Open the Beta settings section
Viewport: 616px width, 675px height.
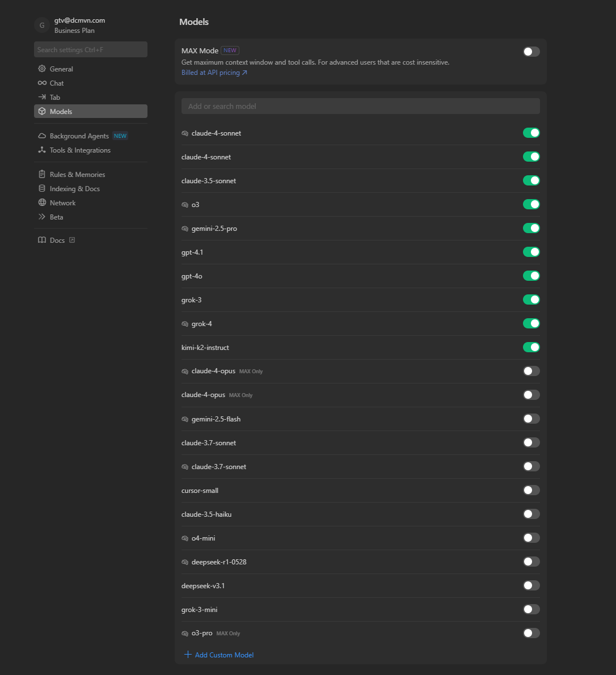click(x=56, y=217)
